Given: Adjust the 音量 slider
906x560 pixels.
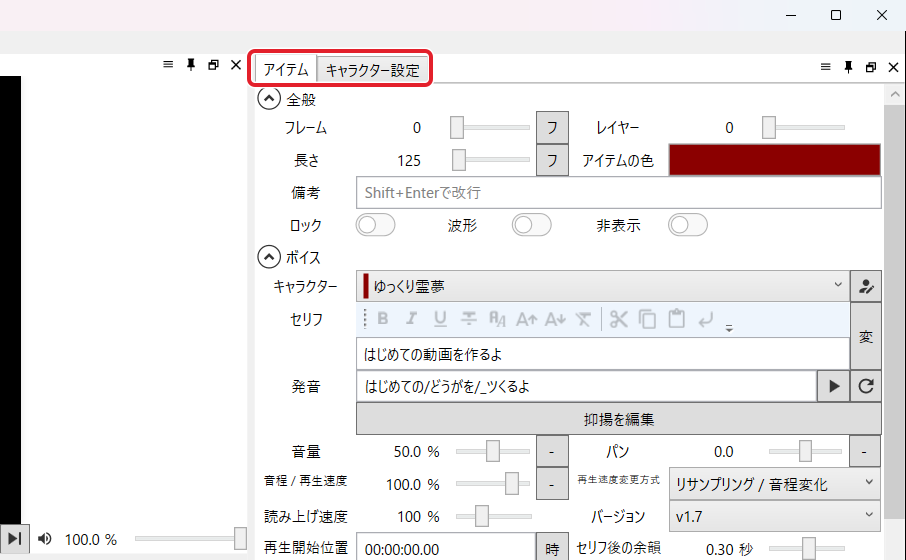Looking at the screenshot, I should click(x=492, y=451).
